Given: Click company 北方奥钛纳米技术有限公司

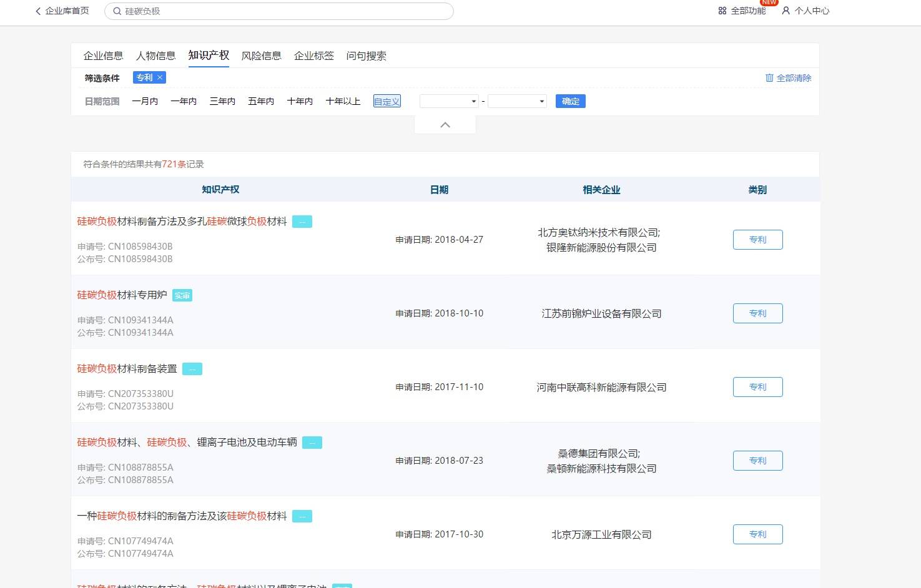Looking at the screenshot, I should click(599, 232).
